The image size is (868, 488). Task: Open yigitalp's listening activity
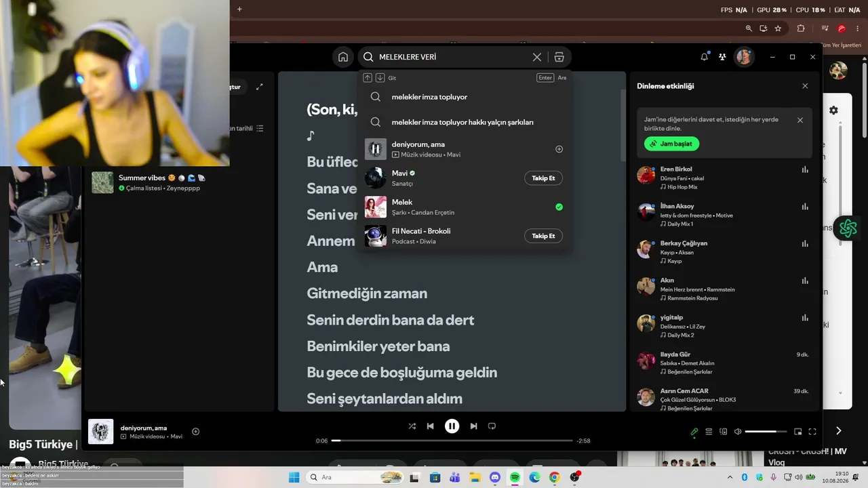pos(724,326)
